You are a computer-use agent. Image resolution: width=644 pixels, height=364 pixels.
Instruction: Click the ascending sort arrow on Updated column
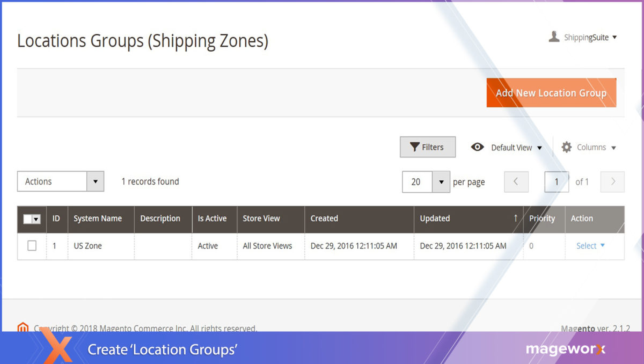(516, 219)
